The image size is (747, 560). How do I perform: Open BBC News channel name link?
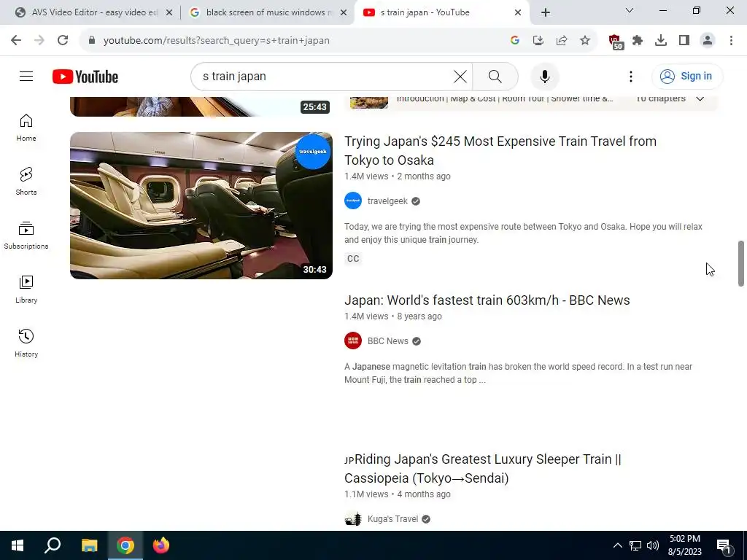tap(388, 341)
